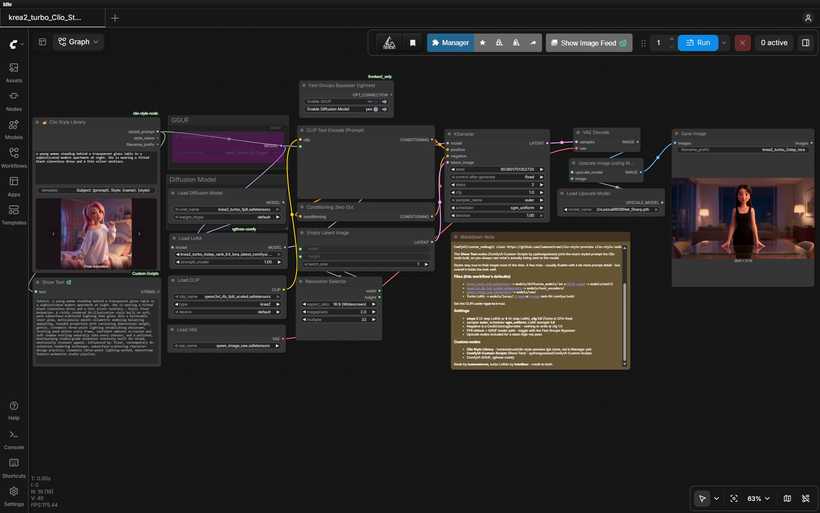Increase batch count stepper up

[x=672, y=39]
